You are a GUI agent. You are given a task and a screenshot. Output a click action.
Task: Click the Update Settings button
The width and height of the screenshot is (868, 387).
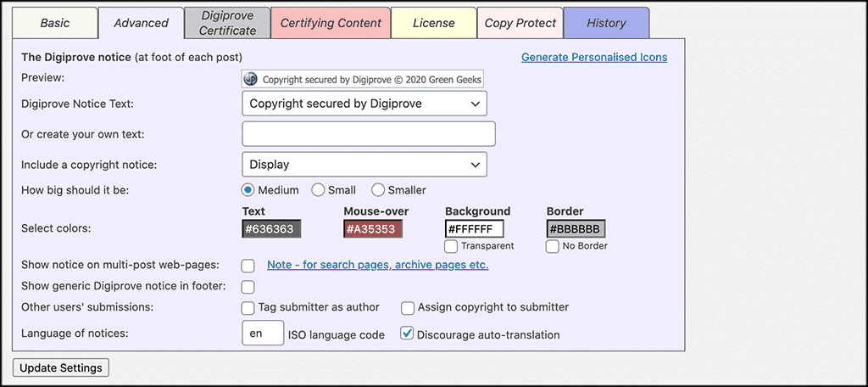61,368
